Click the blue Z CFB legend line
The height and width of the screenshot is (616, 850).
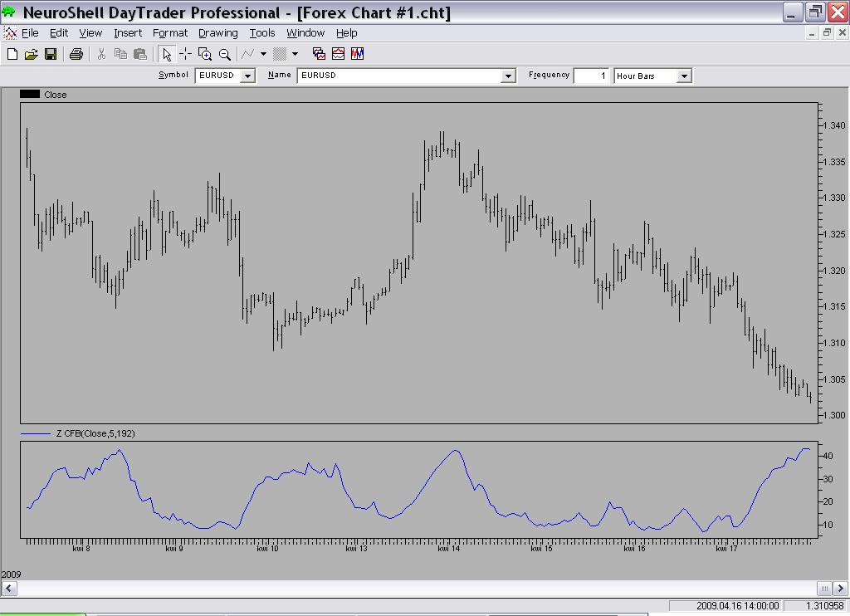click(x=35, y=434)
